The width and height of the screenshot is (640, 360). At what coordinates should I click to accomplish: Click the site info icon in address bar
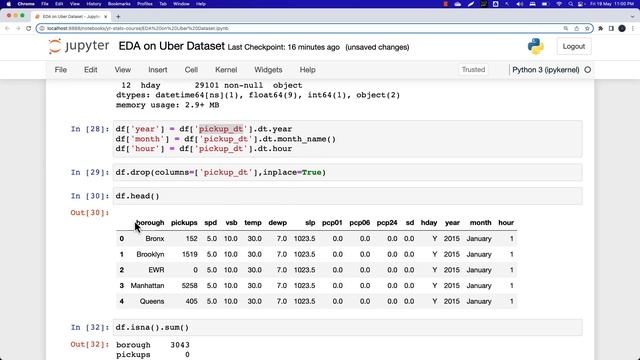[42, 28]
